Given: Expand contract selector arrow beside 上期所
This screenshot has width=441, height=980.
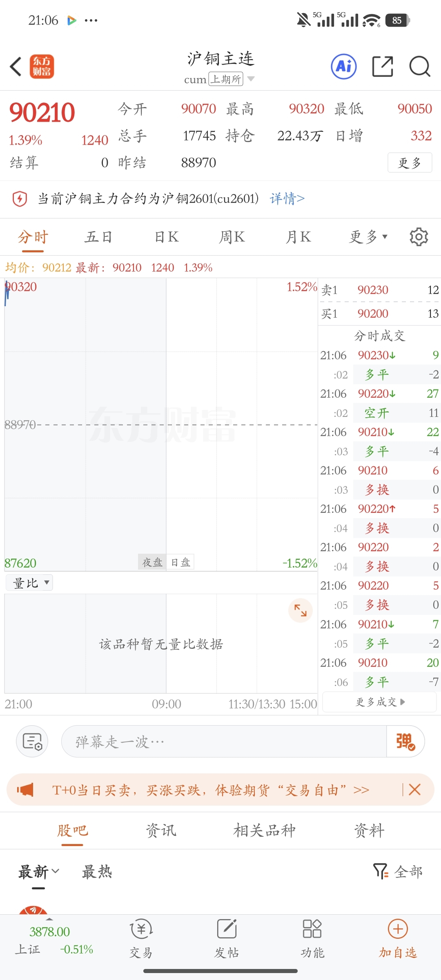Looking at the screenshot, I should pos(251,79).
